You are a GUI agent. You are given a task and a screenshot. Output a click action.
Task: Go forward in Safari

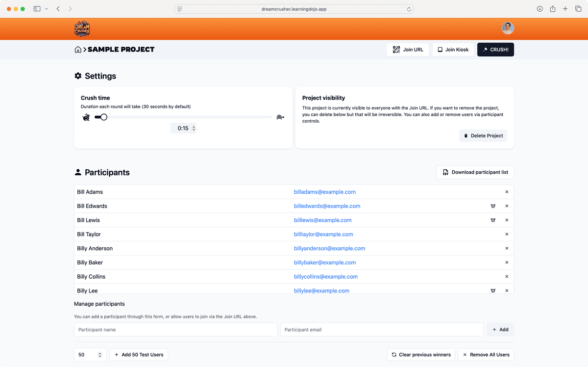click(70, 9)
